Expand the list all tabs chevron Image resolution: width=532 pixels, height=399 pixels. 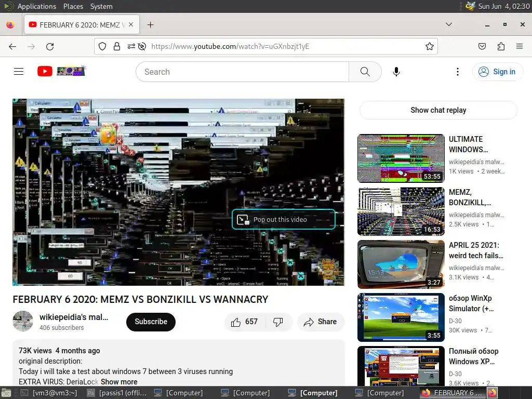click(448, 24)
